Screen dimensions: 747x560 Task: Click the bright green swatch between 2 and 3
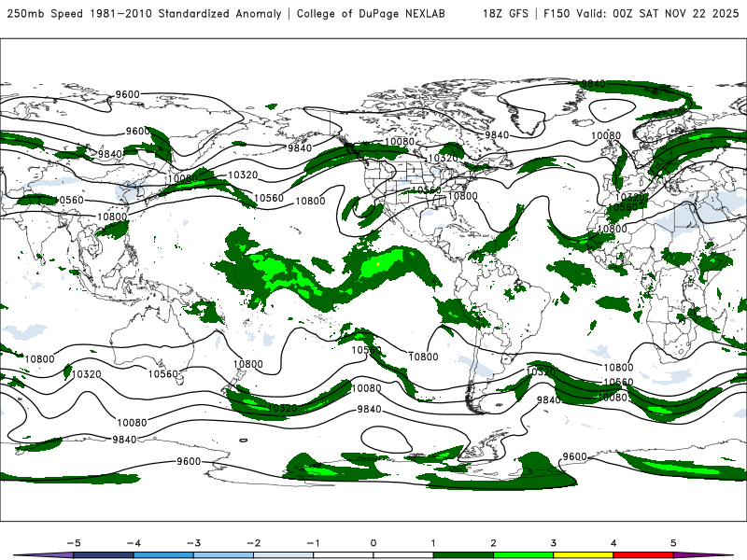[524, 555]
